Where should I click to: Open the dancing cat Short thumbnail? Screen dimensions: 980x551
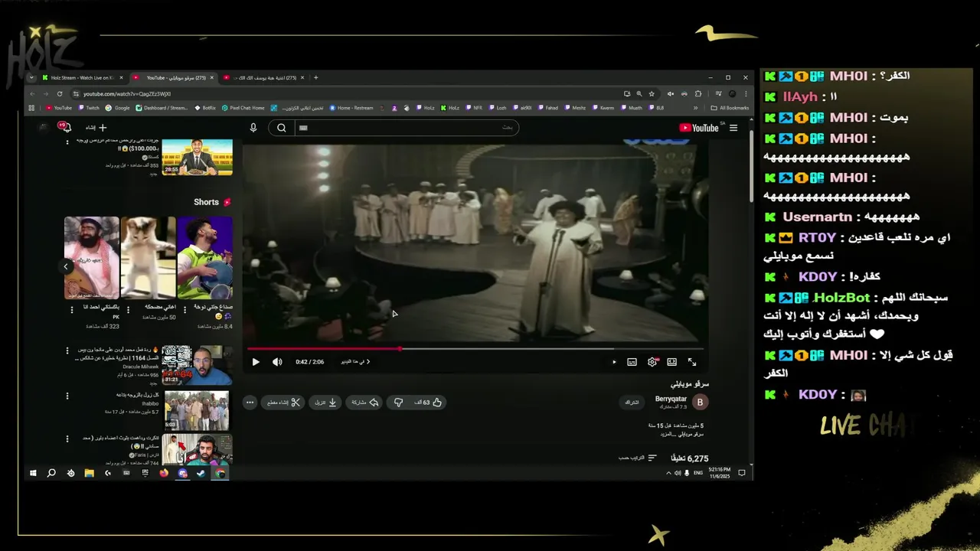tap(149, 257)
